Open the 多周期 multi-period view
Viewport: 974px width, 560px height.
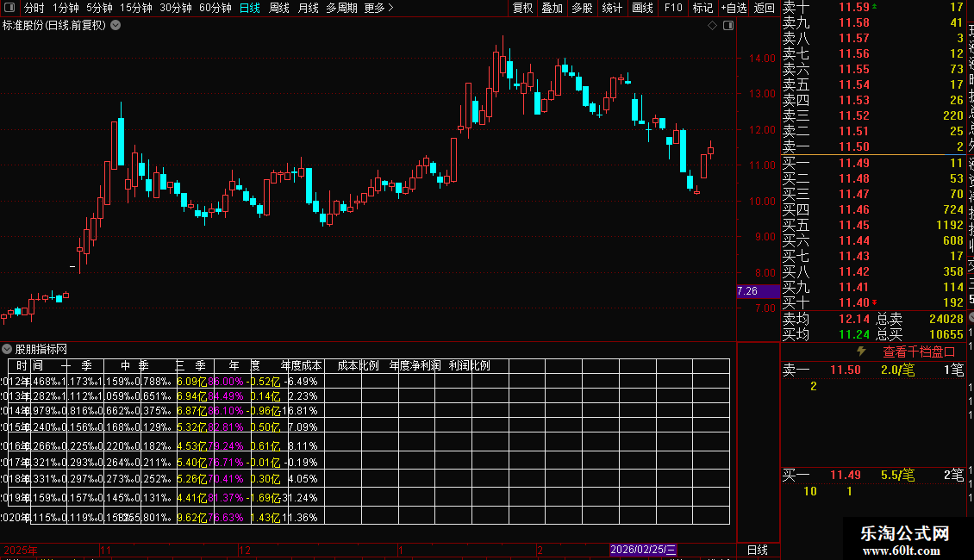point(341,8)
